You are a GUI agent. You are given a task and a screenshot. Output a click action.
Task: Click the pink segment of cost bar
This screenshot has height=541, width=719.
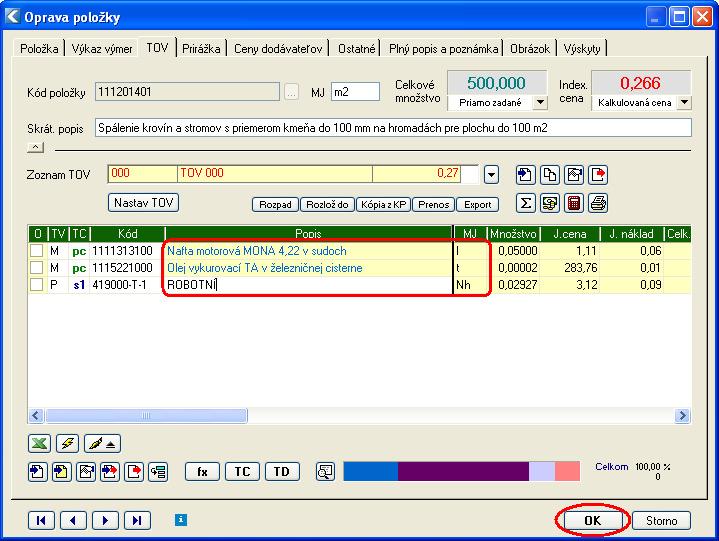567,471
